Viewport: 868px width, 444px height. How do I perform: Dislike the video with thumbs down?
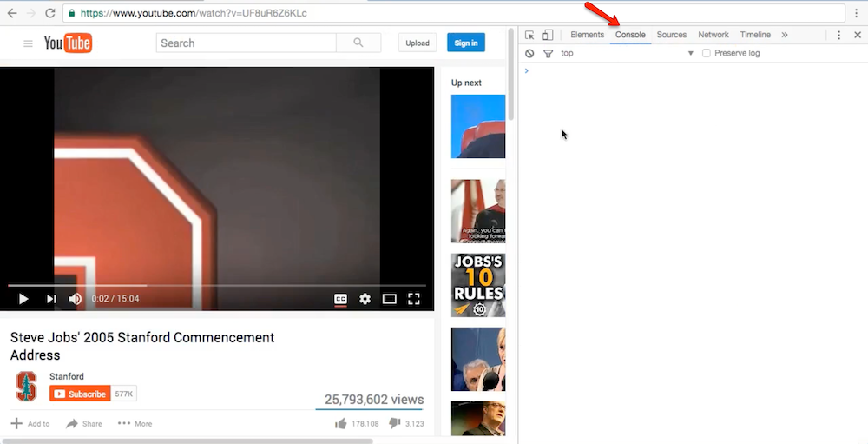(x=394, y=423)
